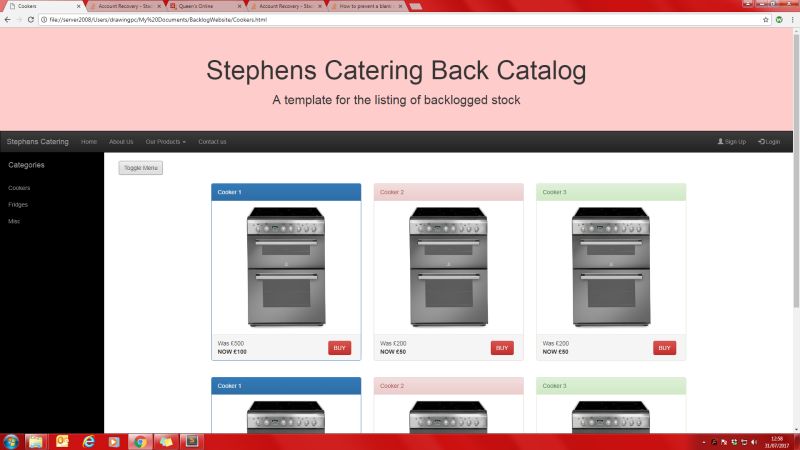Open Windows Media Player taskbar icon

click(114, 441)
